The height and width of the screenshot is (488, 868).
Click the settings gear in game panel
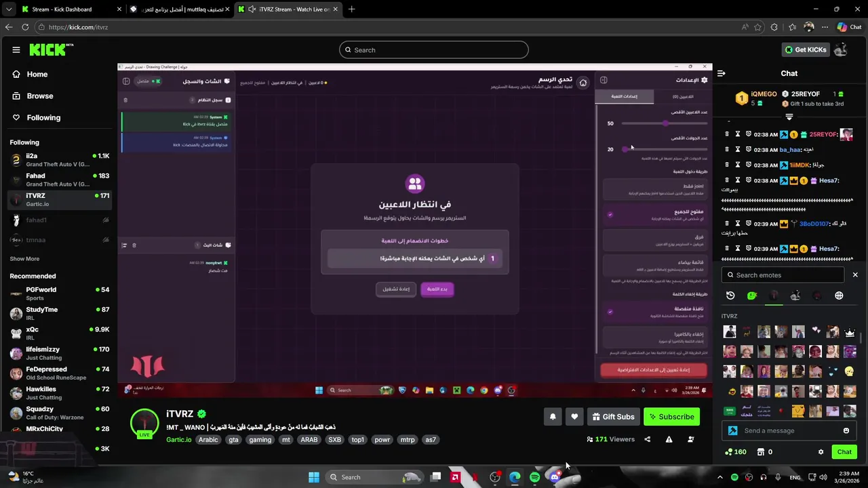(704, 80)
